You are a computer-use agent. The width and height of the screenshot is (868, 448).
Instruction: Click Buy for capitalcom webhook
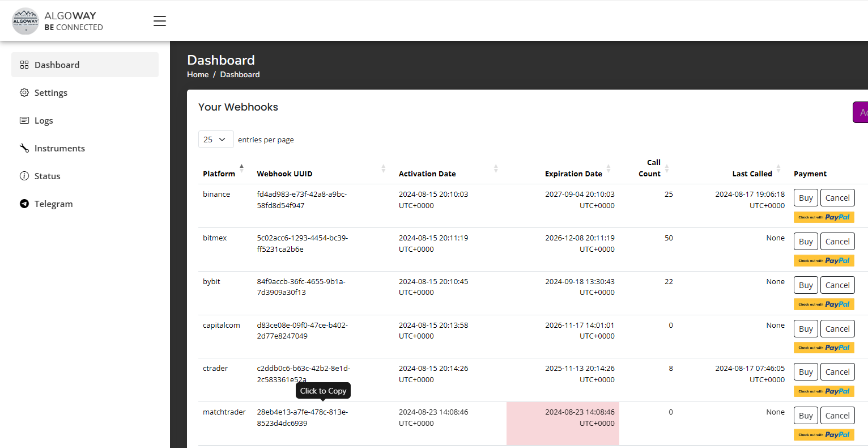806,329
